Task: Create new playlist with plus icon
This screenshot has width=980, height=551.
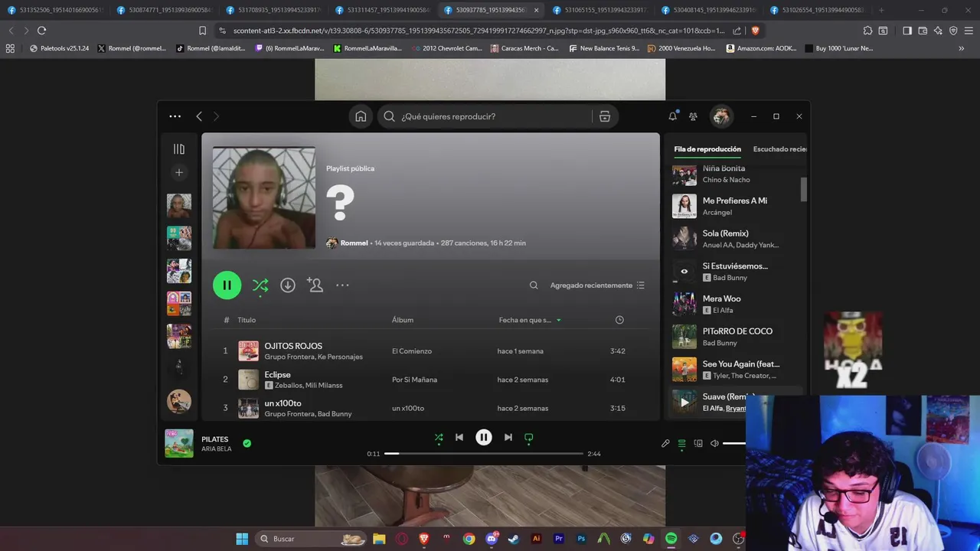Action: pyautogui.click(x=179, y=173)
